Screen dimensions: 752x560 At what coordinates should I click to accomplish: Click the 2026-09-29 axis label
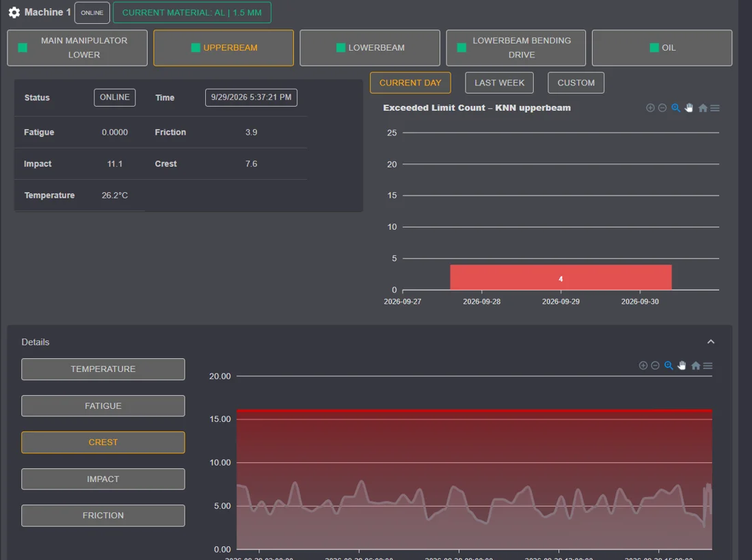(561, 302)
